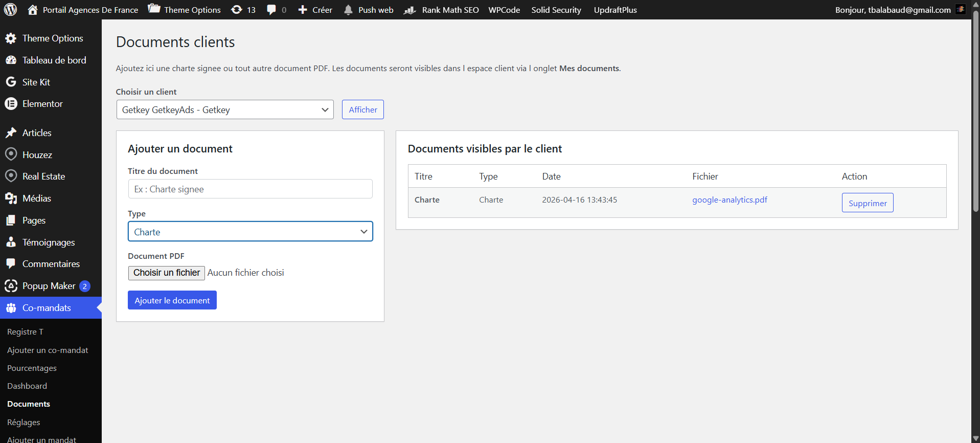Click the home icon beside Portail Agences De France
The image size is (980, 443).
pos(33,10)
